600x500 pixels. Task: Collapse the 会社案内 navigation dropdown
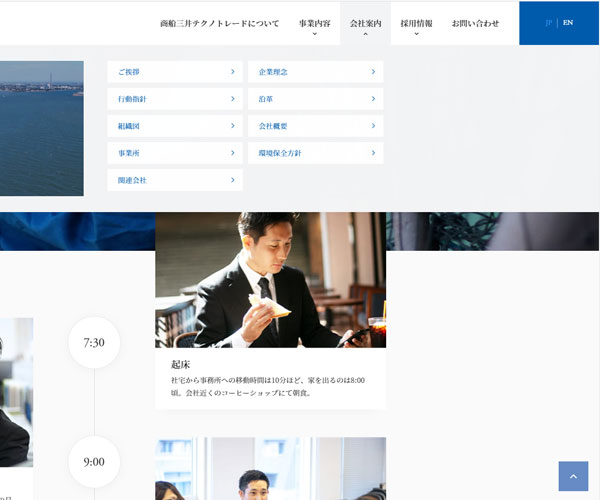(x=365, y=24)
